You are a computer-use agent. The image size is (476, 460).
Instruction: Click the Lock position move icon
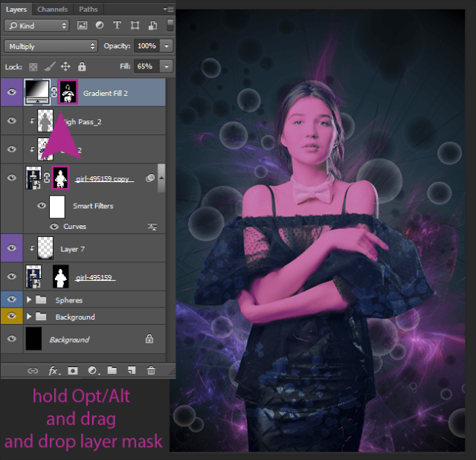tap(65, 66)
